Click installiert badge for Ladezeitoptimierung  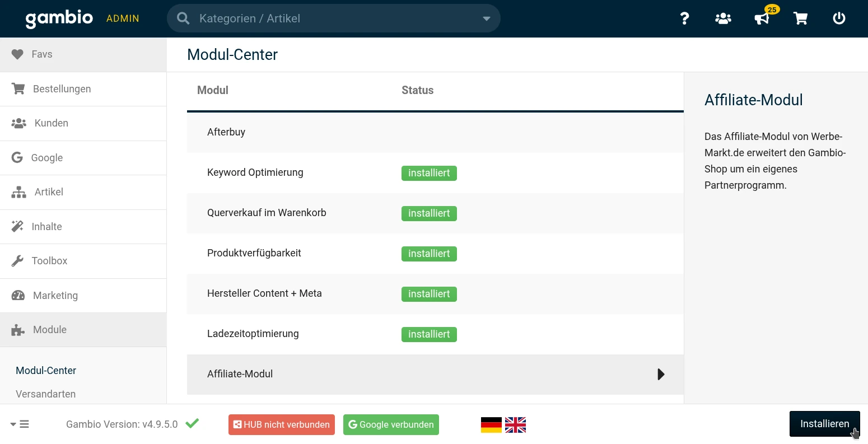click(x=429, y=334)
